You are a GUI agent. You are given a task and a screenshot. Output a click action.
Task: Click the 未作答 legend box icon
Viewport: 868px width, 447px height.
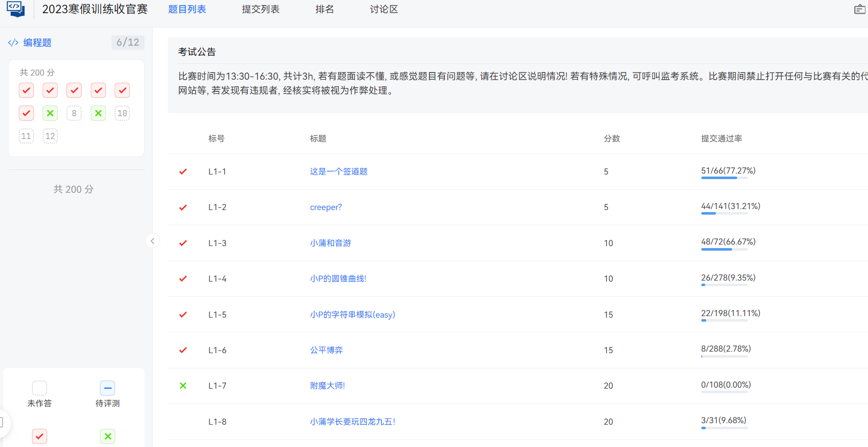40,388
